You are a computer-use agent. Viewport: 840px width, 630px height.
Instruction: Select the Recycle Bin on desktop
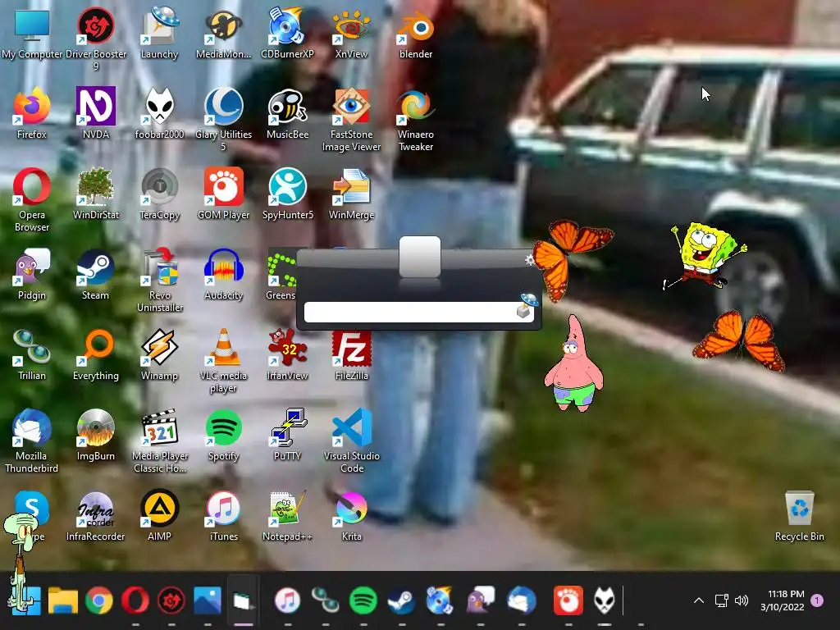click(x=799, y=515)
